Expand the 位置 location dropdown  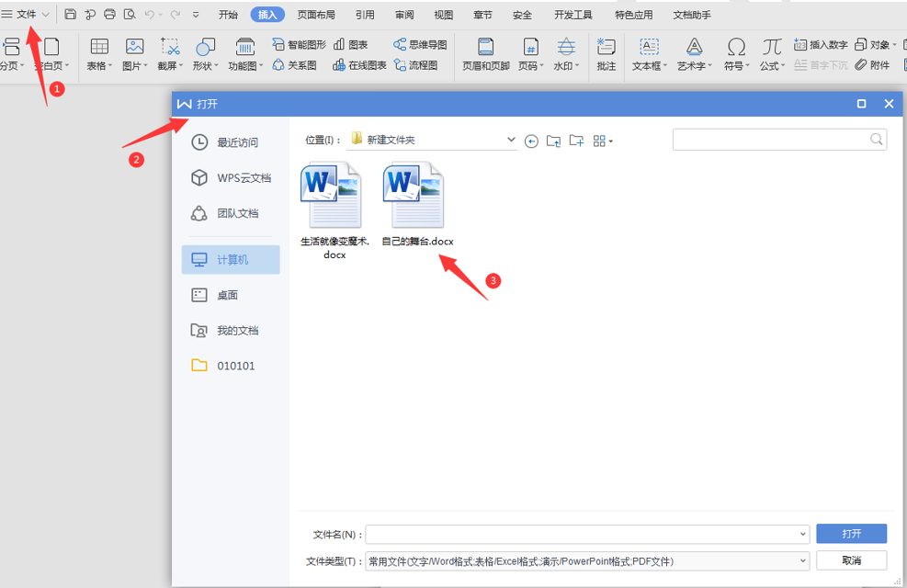coord(511,140)
